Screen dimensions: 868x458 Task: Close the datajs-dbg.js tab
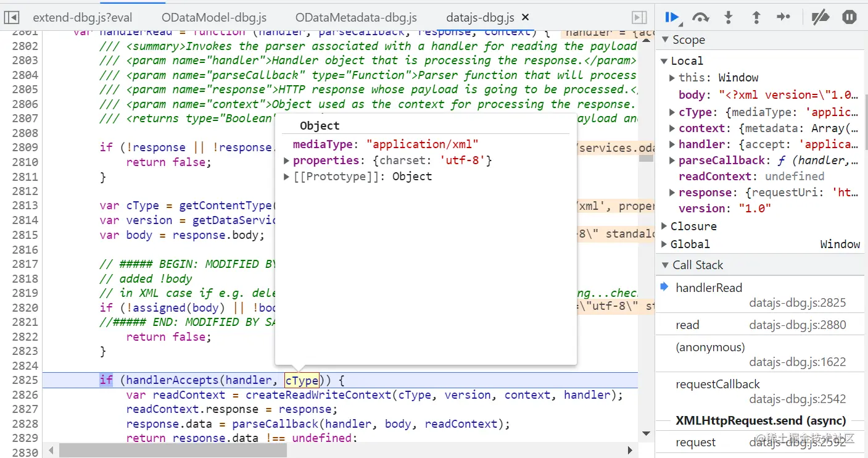[525, 18]
